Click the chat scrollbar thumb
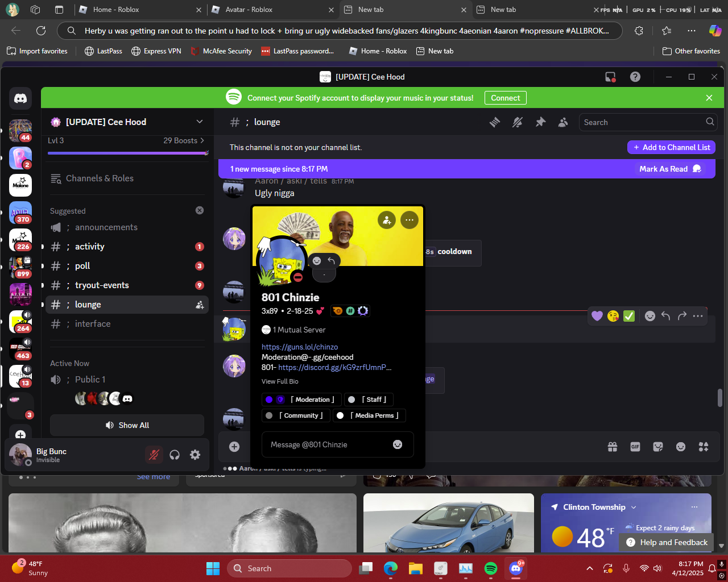 [719, 398]
